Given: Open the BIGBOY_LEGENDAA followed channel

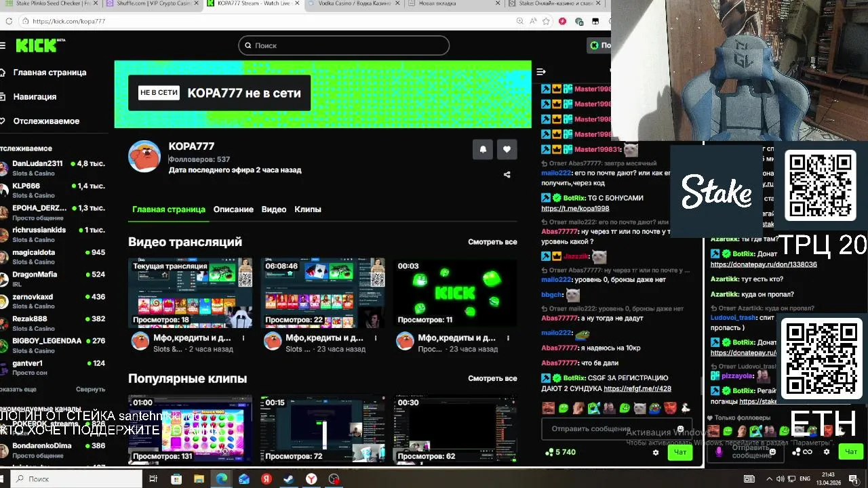Looking at the screenshot, I should [x=53, y=346].
